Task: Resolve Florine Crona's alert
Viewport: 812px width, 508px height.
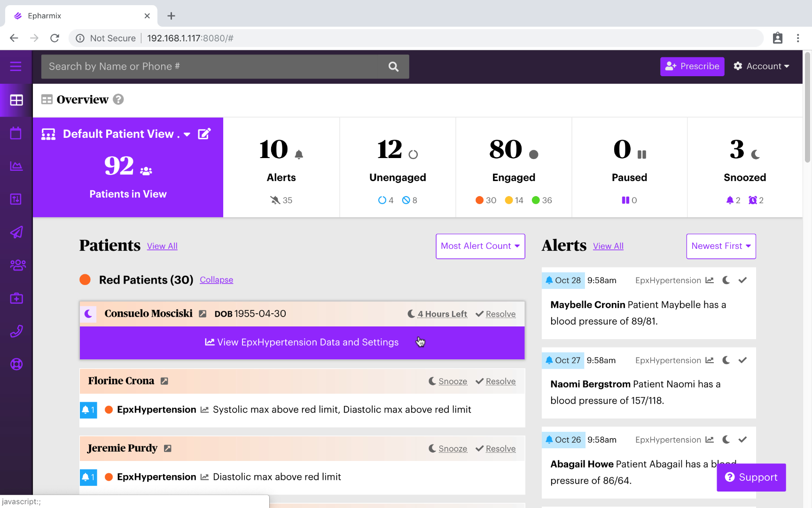Action: pyautogui.click(x=496, y=381)
